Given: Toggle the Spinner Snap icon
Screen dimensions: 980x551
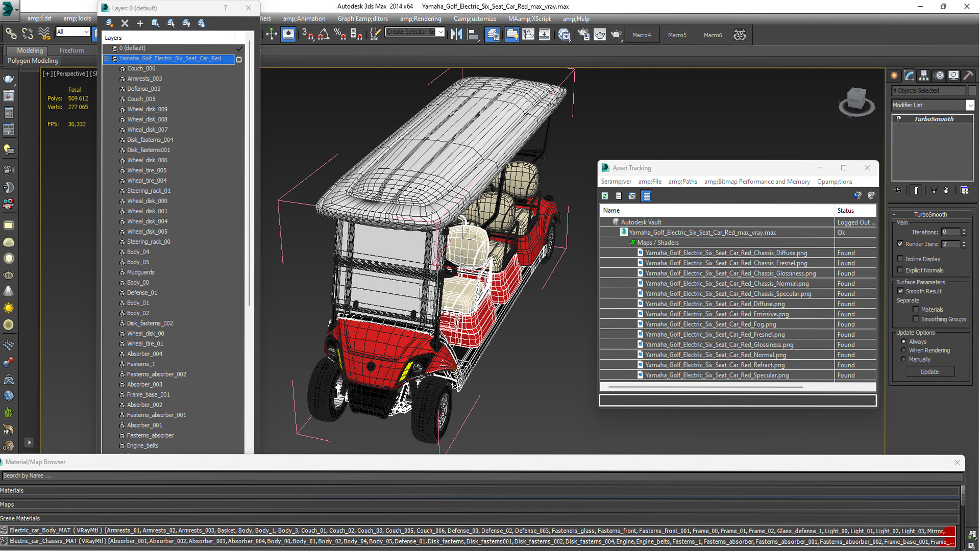Looking at the screenshot, I should (356, 34).
